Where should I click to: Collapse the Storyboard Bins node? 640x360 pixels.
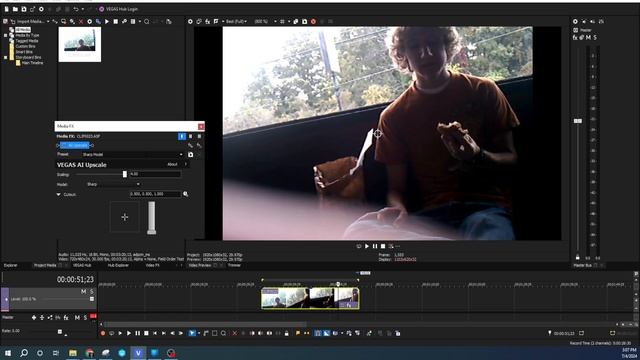pyautogui.click(x=6, y=57)
